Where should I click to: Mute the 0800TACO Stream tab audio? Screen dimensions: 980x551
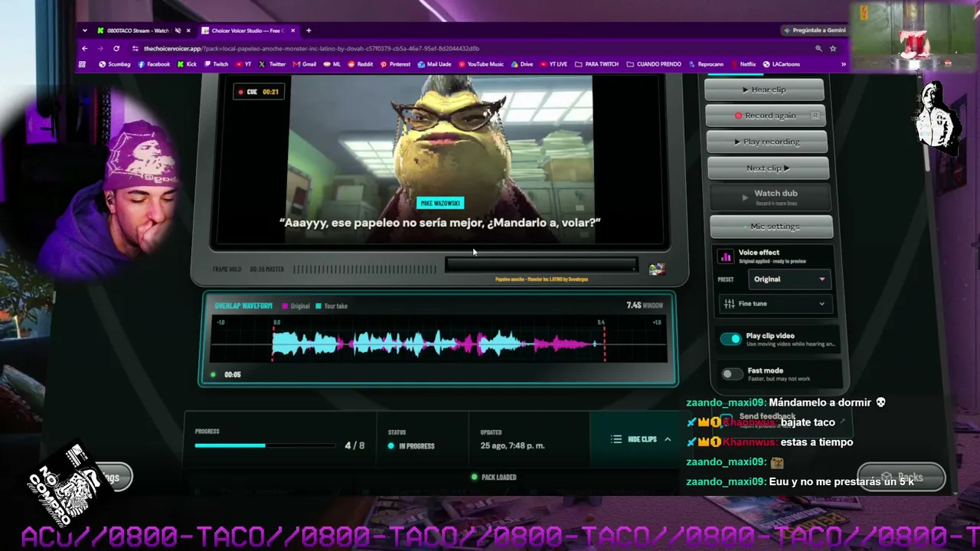pyautogui.click(x=178, y=31)
